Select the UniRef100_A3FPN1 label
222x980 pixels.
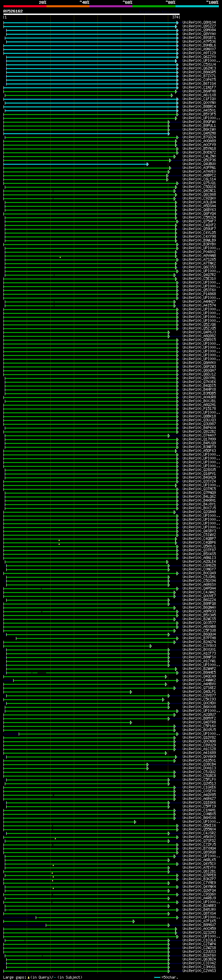point(199,168)
